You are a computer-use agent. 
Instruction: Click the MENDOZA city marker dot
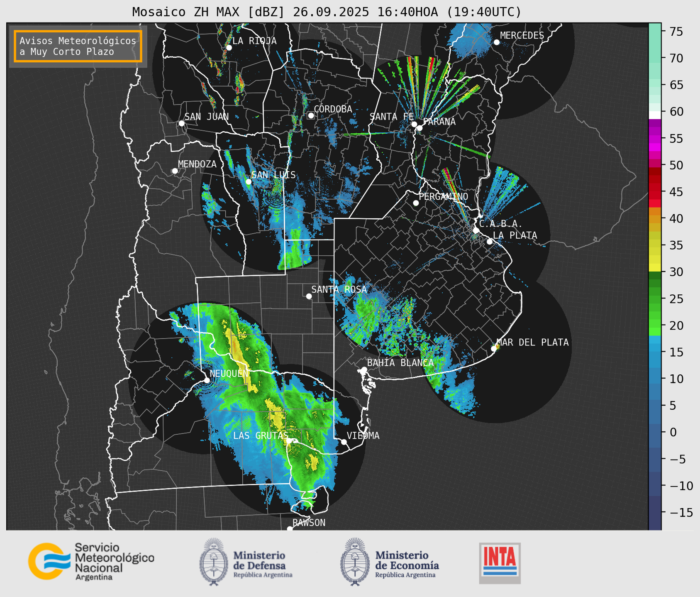175,171
